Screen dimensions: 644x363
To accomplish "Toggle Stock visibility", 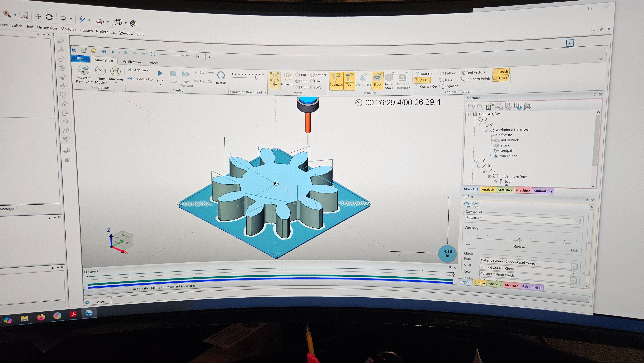I will click(x=377, y=81).
